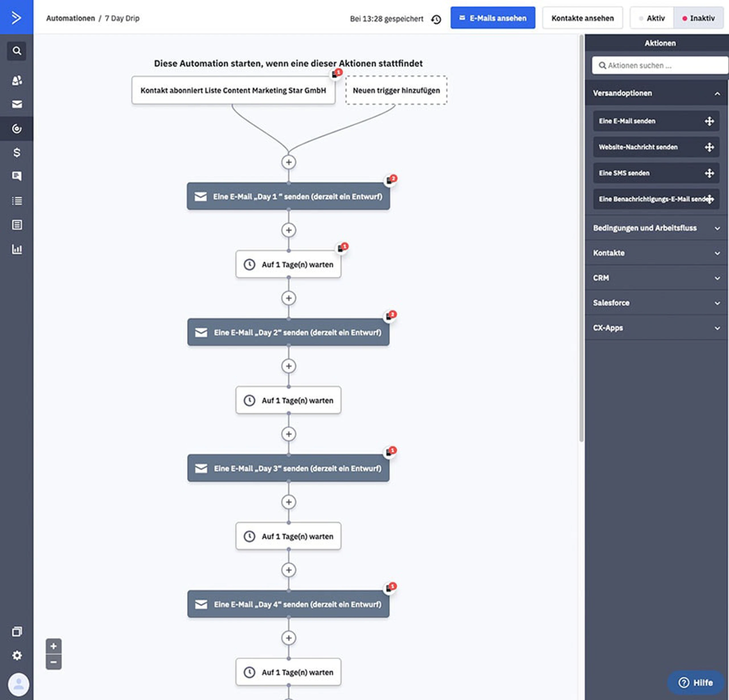The image size is (729, 700).
Task: Click the E-Mails ansehen button
Action: click(x=493, y=18)
